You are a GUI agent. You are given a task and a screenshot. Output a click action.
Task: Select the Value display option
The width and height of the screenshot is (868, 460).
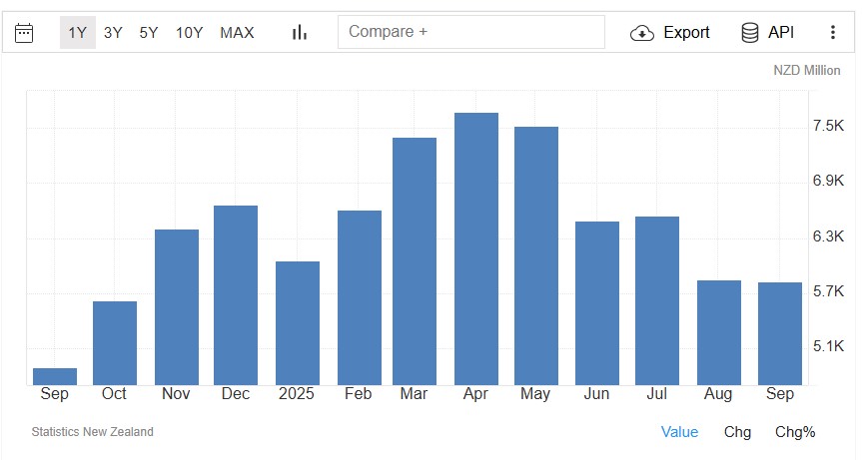(679, 432)
